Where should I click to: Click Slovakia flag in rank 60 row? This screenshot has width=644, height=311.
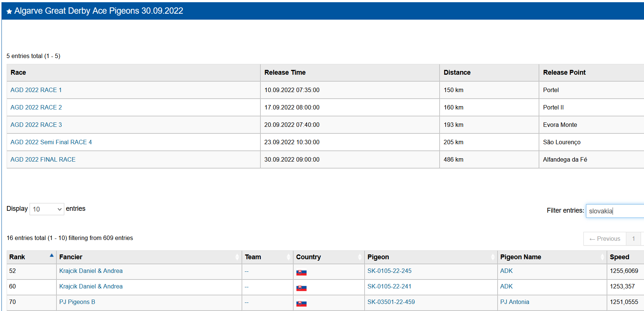tap(301, 288)
